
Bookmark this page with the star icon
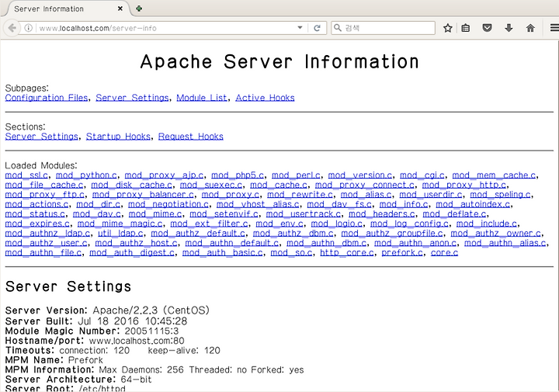click(x=448, y=28)
